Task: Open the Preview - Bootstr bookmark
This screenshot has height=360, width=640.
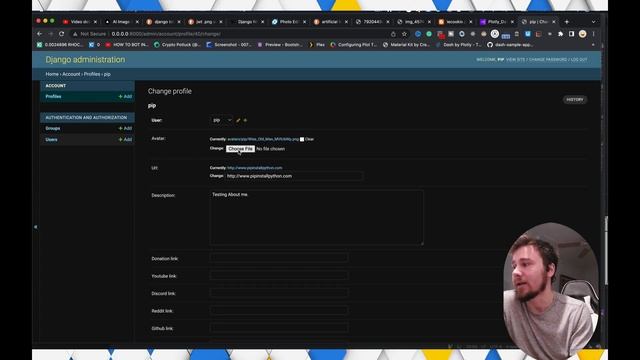Action: click(280, 45)
